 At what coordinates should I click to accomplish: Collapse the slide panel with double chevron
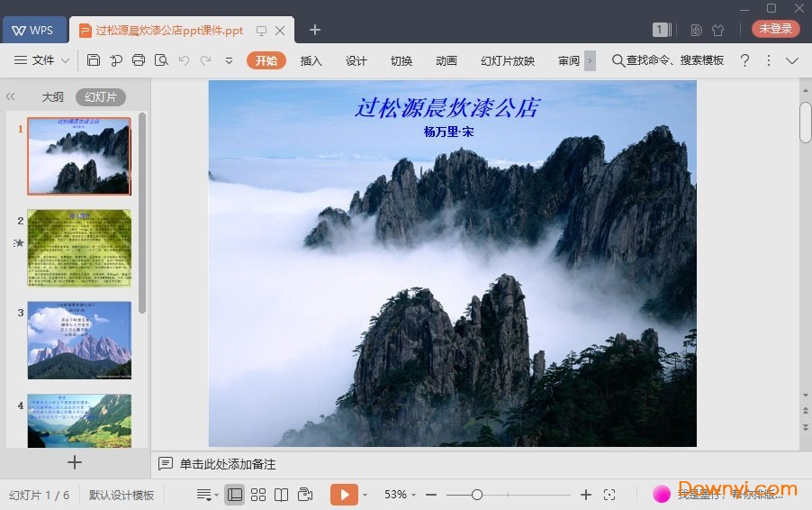point(11,96)
